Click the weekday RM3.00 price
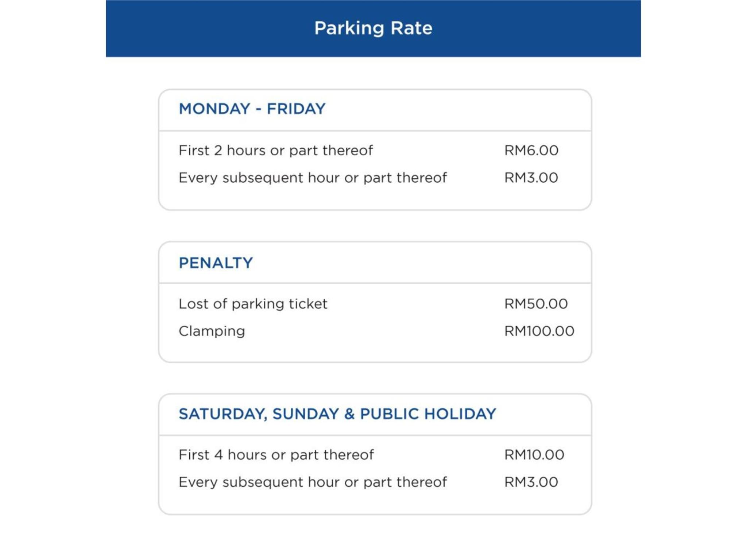Viewport: 747px width, 560px height. click(531, 178)
